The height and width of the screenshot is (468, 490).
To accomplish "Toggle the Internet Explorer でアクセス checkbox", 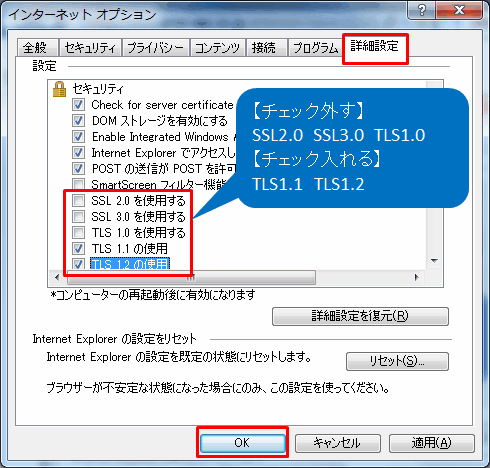I will (x=78, y=153).
